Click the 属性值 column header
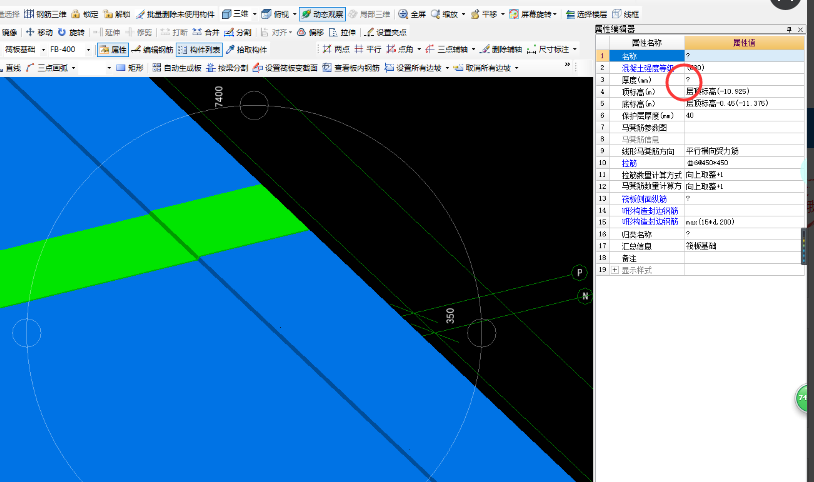The width and height of the screenshot is (814, 482). click(x=744, y=43)
